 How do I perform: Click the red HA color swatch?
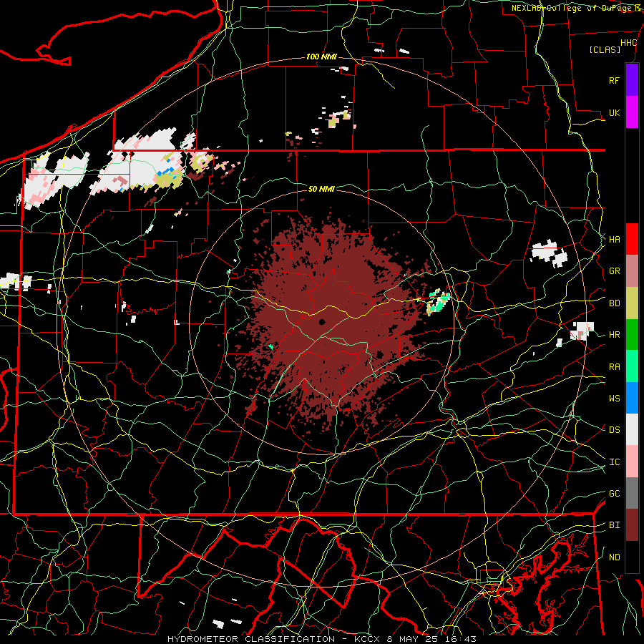pos(632,239)
